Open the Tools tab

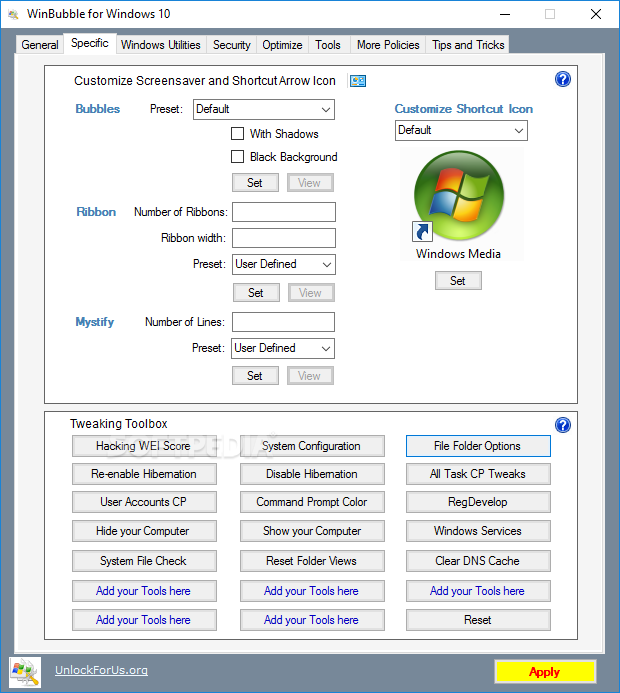pyautogui.click(x=328, y=45)
